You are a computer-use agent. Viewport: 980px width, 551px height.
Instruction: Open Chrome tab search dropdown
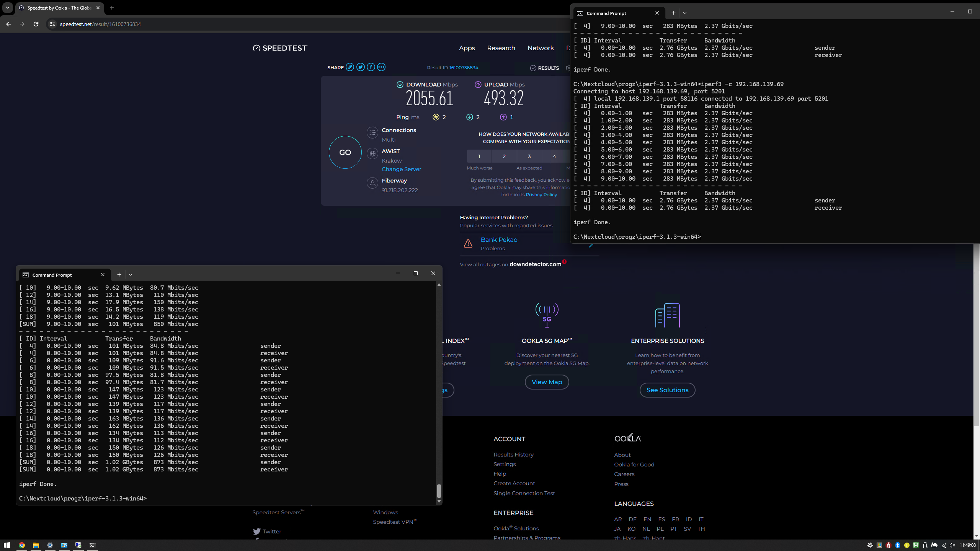[8, 8]
